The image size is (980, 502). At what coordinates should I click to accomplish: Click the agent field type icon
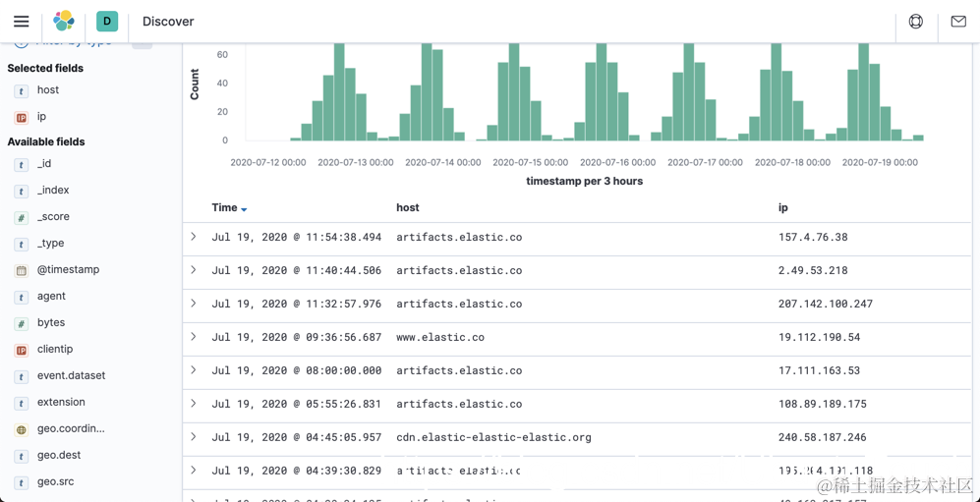[22, 297]
